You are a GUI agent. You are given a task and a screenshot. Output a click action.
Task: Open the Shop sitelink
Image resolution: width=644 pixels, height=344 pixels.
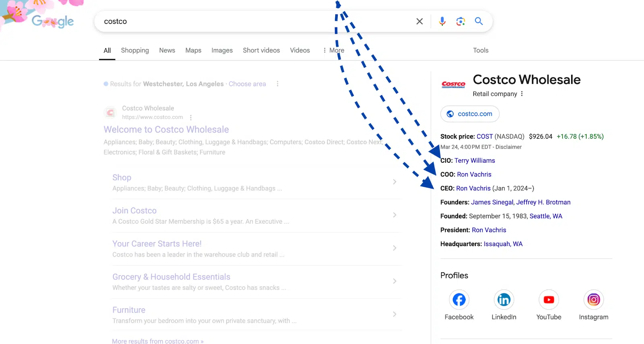(x=122, y=178)
